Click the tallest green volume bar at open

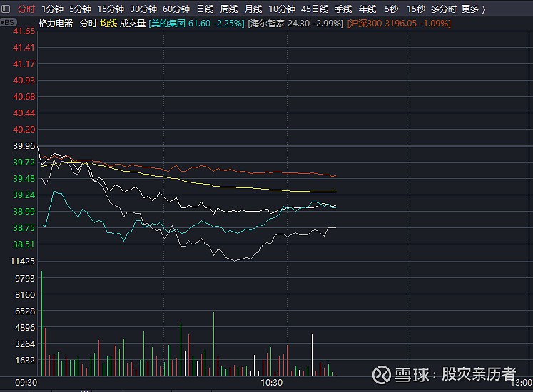click(41, 324)
